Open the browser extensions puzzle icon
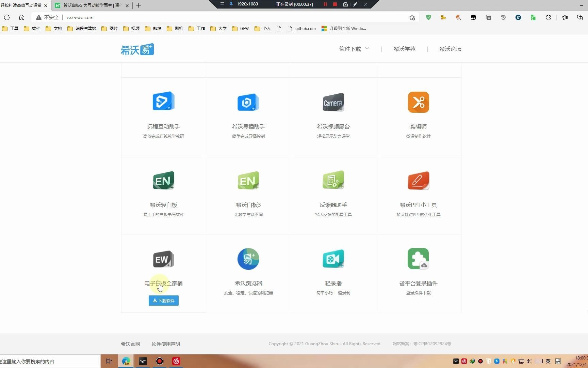Viewport: 588px width, 368px height. [x=548, y=17]
